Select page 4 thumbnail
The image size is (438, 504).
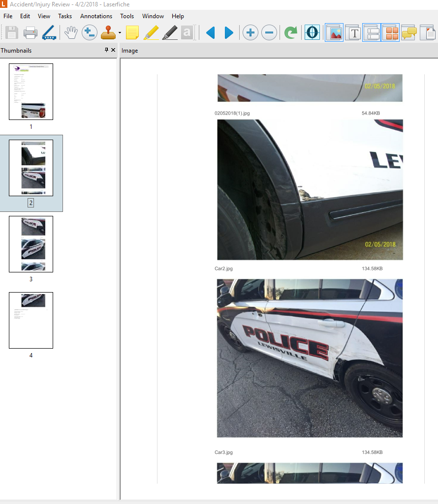pos(31,320)
